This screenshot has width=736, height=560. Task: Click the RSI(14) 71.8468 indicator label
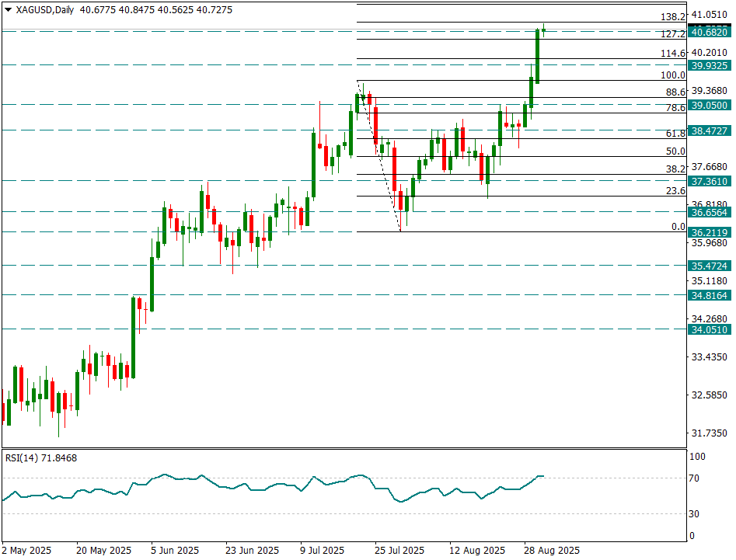coord(41,457)
